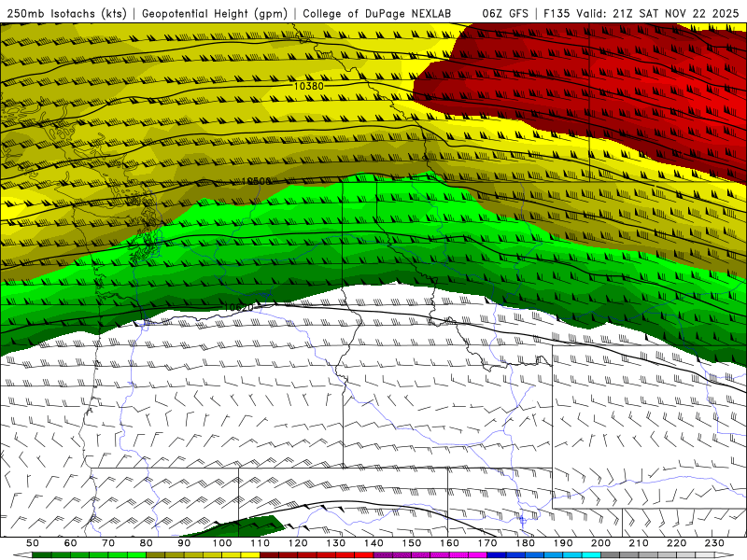Click the 110 knot legend value
The image size is (747, 560).
tap(261, 543)
